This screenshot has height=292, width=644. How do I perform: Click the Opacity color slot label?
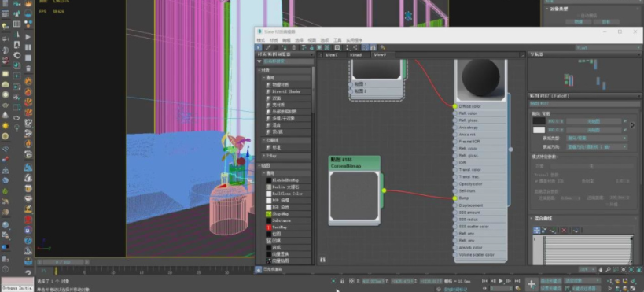click(471, 184)
